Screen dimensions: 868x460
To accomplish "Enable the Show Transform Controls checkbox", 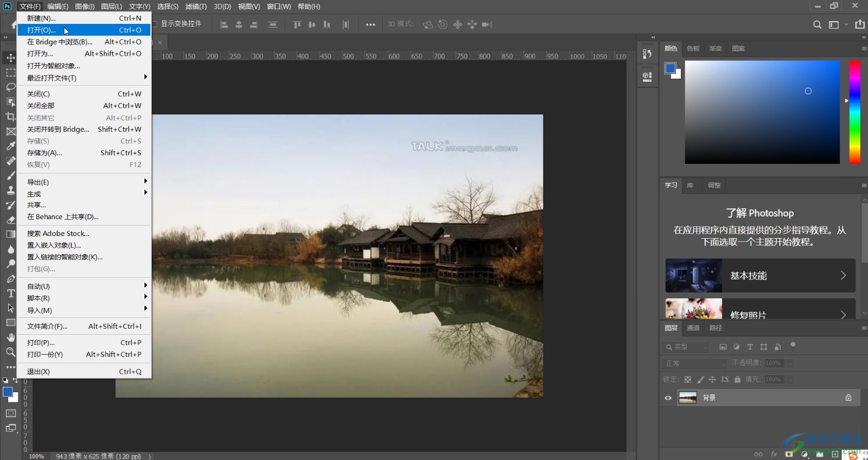I will [155, 24].
